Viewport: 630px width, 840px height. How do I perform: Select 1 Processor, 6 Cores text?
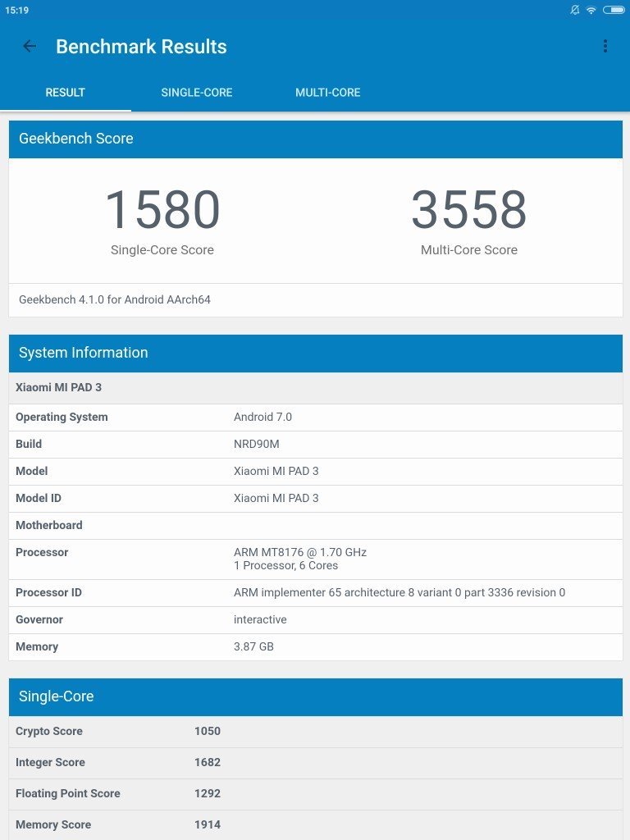[x=285, y=565]
